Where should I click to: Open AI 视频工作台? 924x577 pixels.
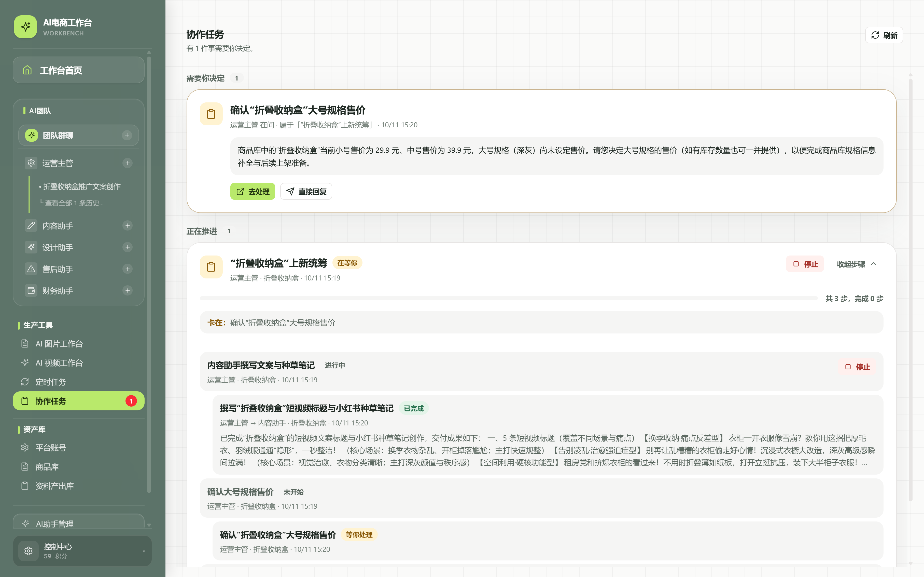(78, 363)
